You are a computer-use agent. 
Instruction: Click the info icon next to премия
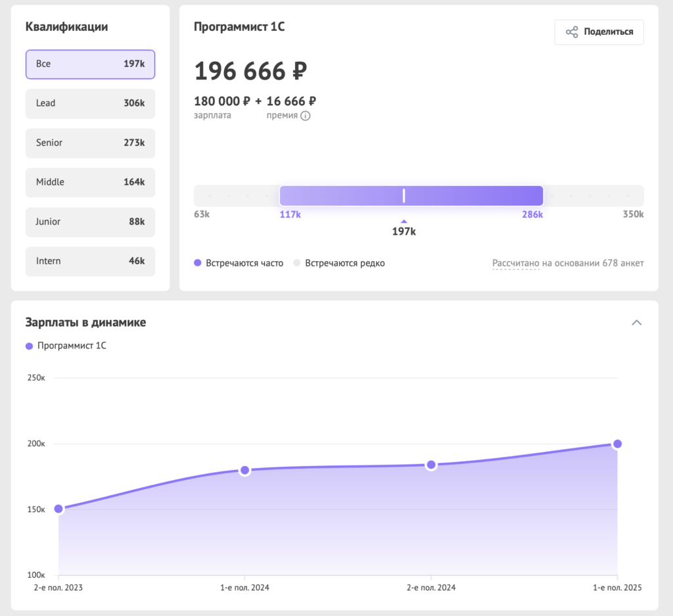click(x=305, y=116)
